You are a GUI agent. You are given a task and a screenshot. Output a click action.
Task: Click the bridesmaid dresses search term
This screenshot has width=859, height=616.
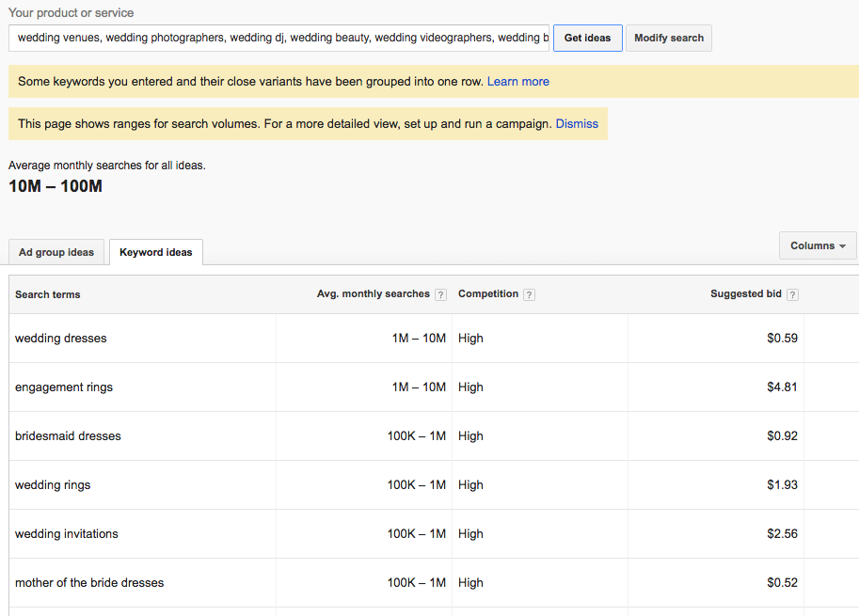tap(68, 436)
